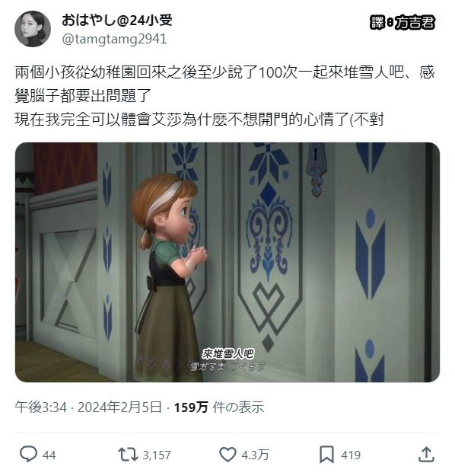Click the 譯8方吉君 watermark badge
Viewport: 455px width, 476px height.
[x=402, y=22]
